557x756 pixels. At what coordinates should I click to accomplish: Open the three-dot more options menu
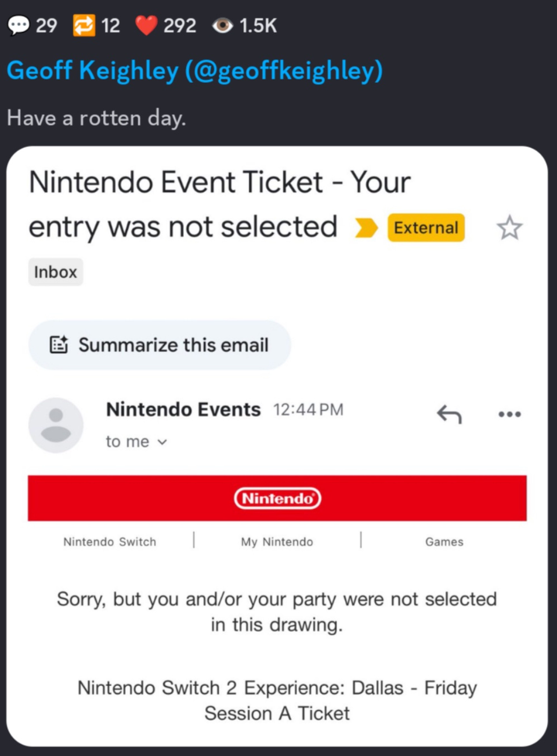(509, 414)
